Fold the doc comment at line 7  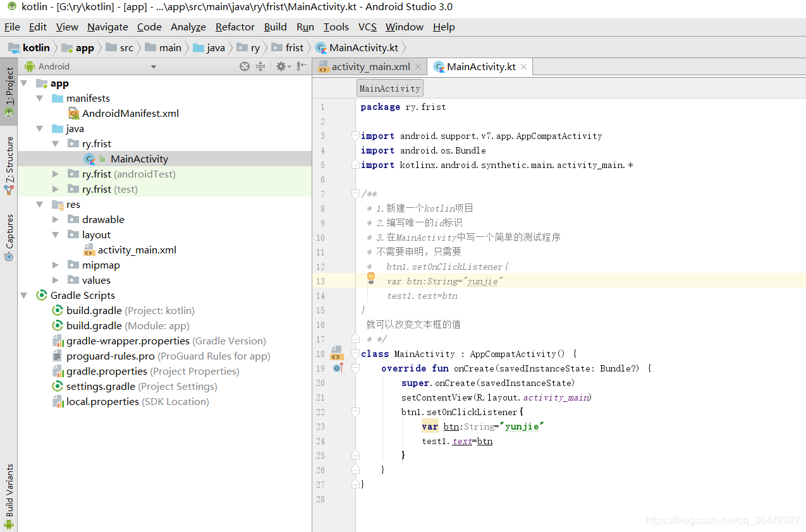[x=355, y=194]
